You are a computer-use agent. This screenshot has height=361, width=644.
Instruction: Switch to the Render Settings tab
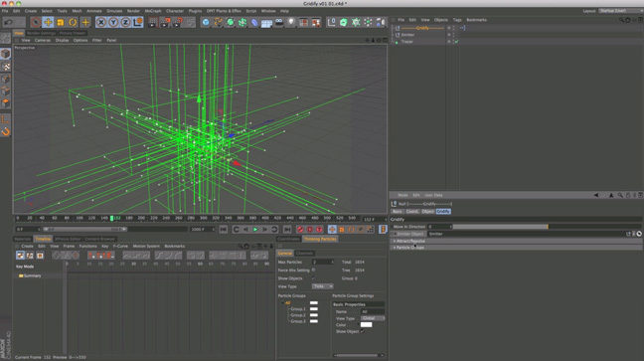41,33
